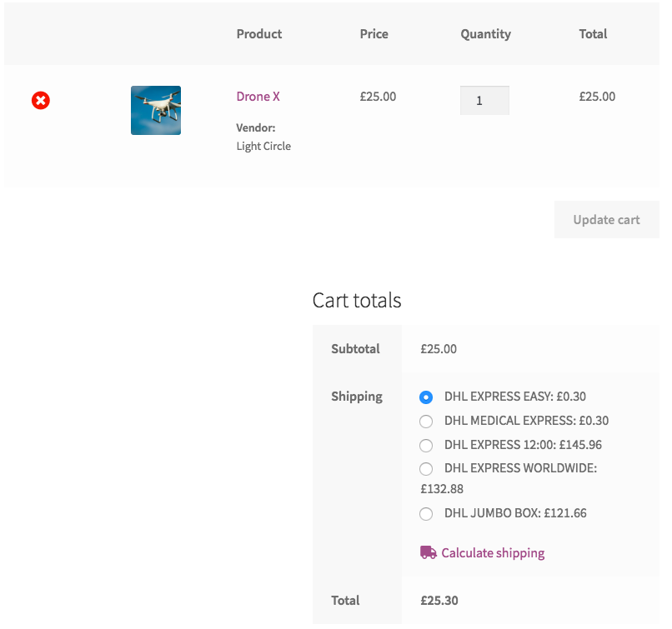Click the Subtotal label
The width and height of the screenshot is (672, 629).
pyautogui.click(x=355, y=349)
